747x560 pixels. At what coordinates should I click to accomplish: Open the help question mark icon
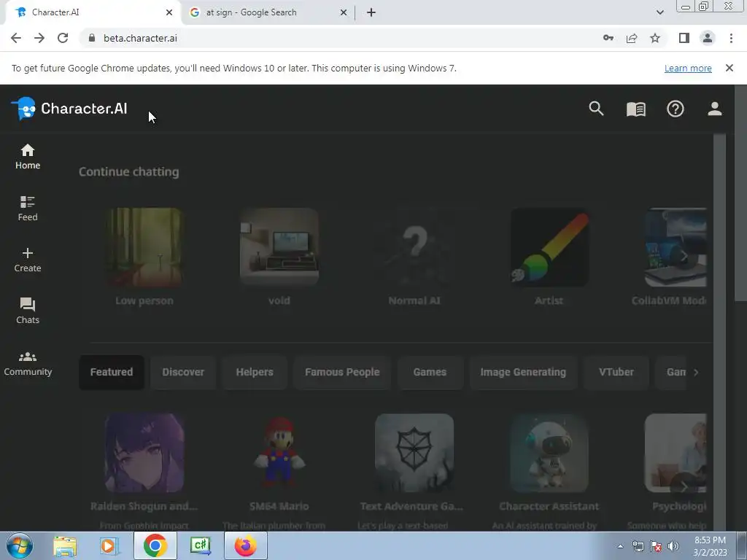pos(675,109)
